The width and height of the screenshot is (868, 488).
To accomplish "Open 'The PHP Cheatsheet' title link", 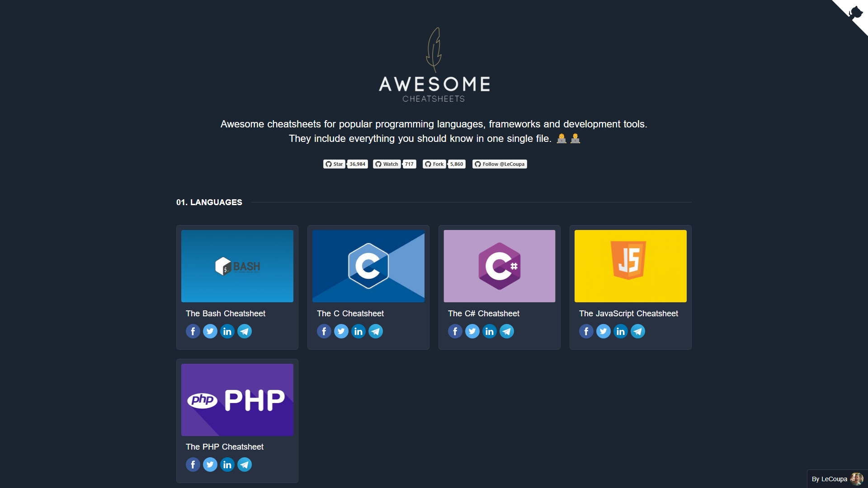I will tap(225, 447).
